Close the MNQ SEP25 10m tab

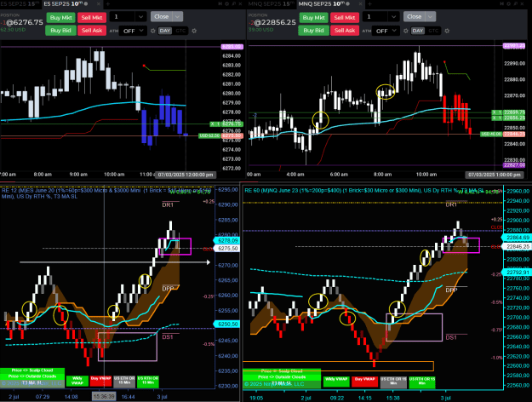pyautogui.click(x=360, y=3)
